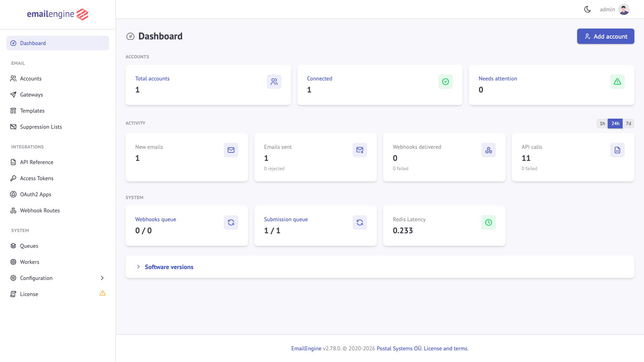
Task: Click the Connected checkmark icon
Action: tap(446, 82)
